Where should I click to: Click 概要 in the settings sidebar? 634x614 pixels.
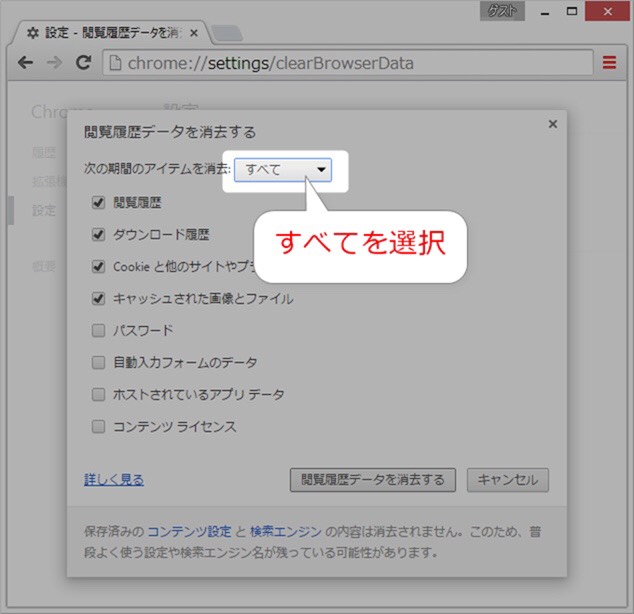click(x=44, y=267)
